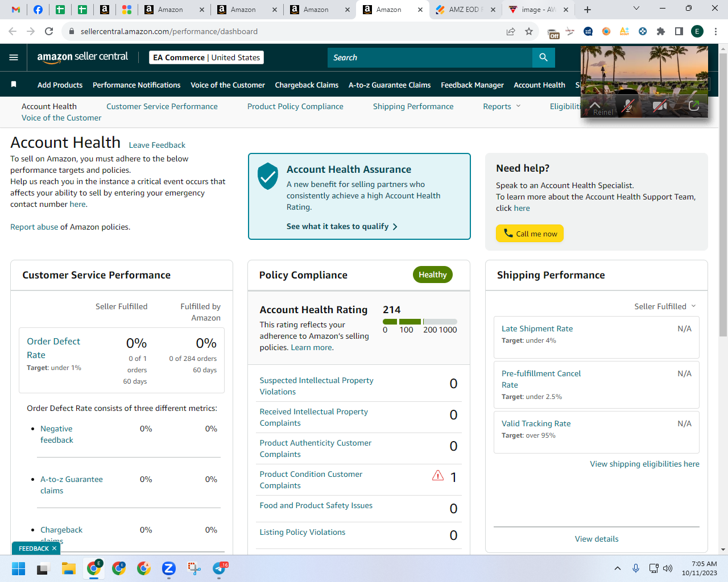Click the warning triangle beside Product Condition complaints

click(x=437, y=475)
